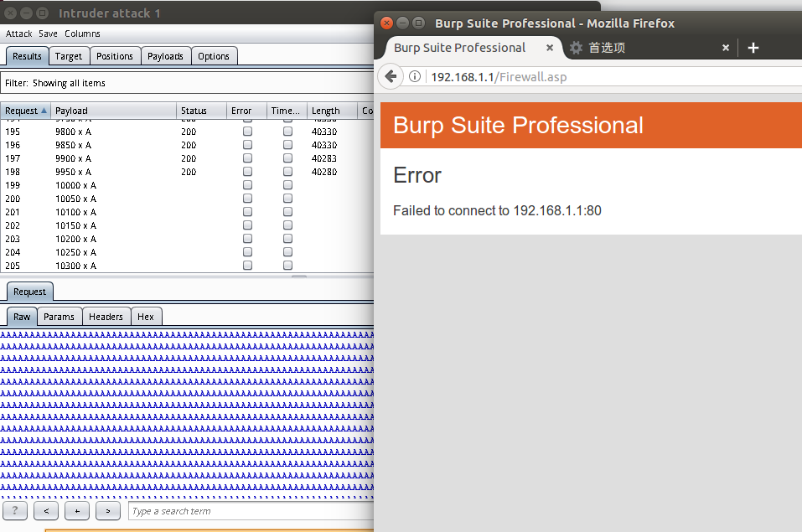802x532 pixels.
Task: Click the question mark help button
Action: tap(15, 510)
